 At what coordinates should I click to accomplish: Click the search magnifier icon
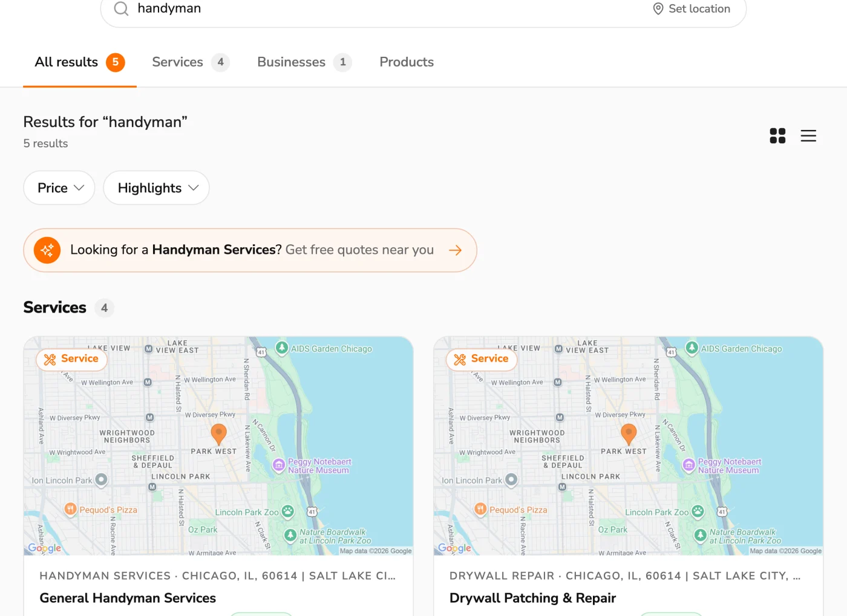(121, 8)
